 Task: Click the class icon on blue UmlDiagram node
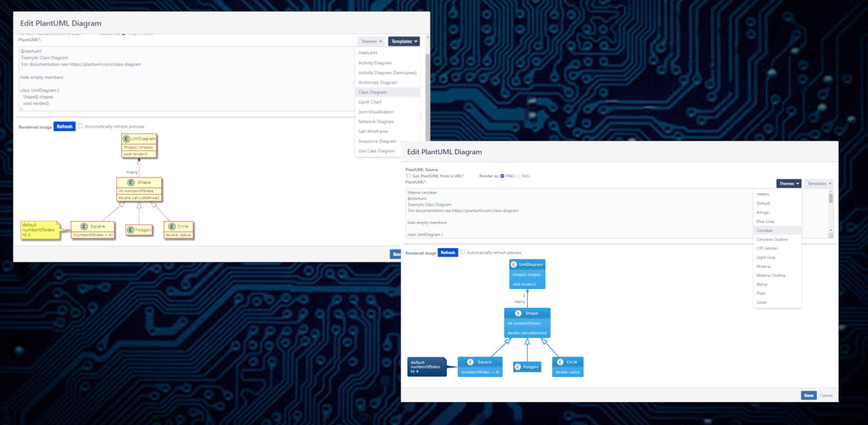tap(514, 264)
